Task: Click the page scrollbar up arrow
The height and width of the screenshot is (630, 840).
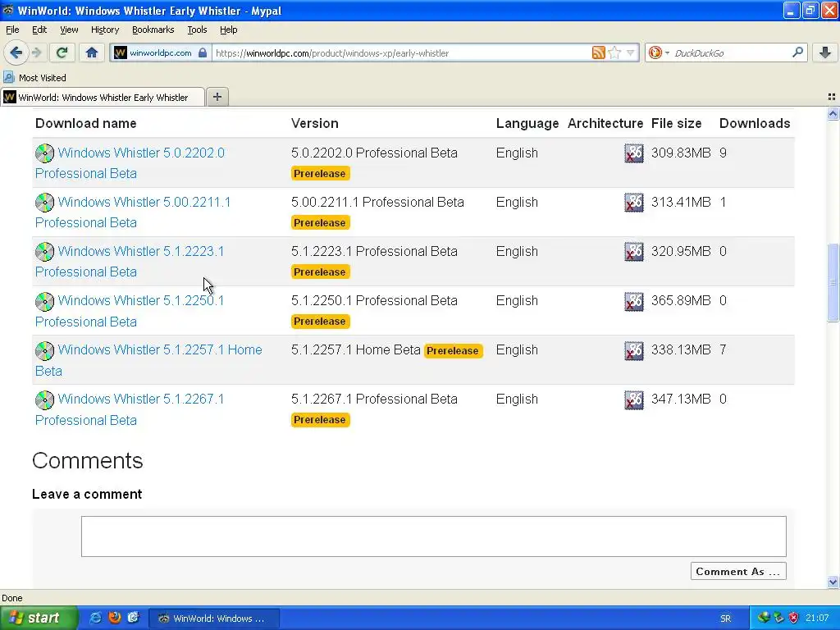Action: (x=833, y=113)
